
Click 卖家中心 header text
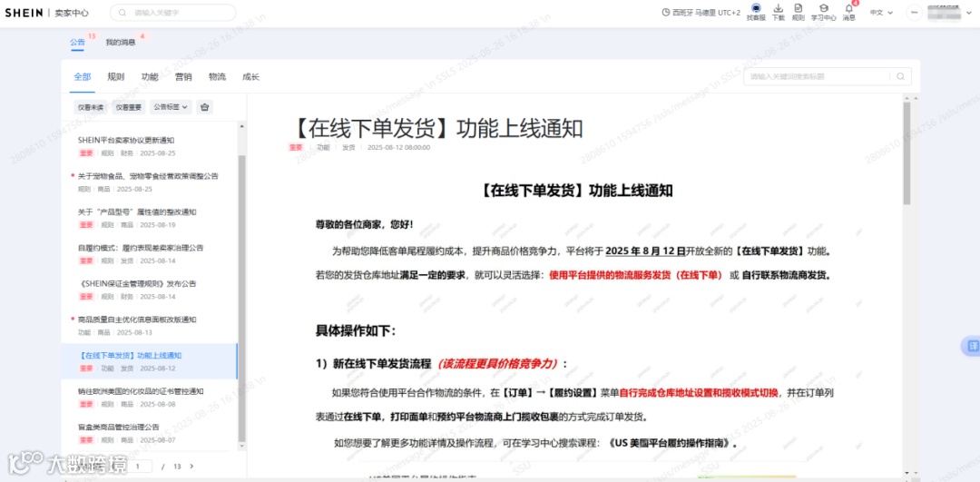[72, 13]
